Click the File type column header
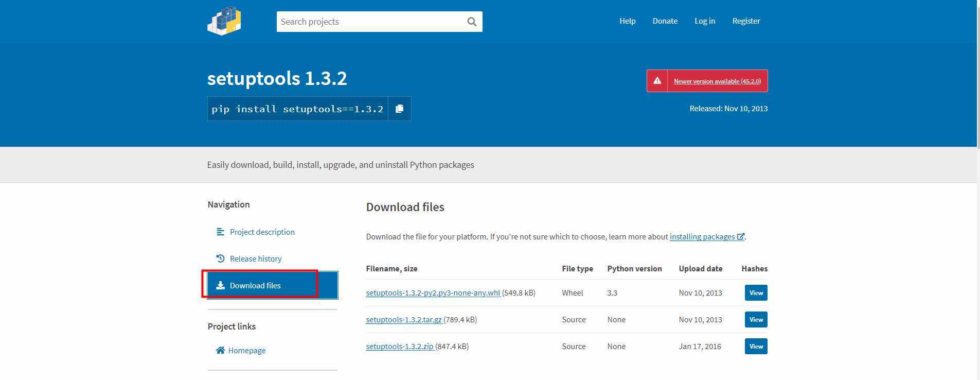Image resolution: width=980 pixels, height=380 pixels. tap(577, 268)
